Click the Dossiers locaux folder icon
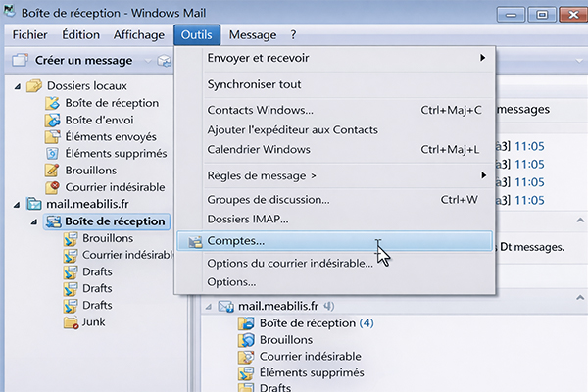 34,86
